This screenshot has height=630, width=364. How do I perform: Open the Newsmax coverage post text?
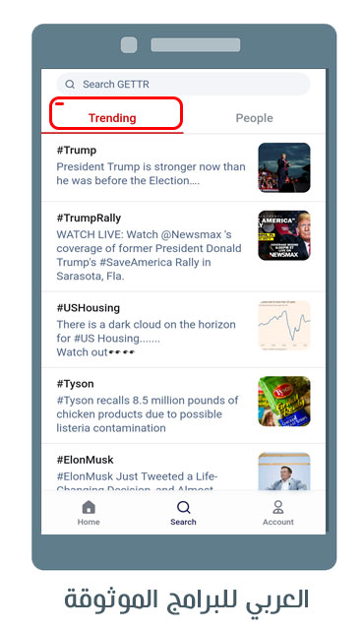coord(149,255)
